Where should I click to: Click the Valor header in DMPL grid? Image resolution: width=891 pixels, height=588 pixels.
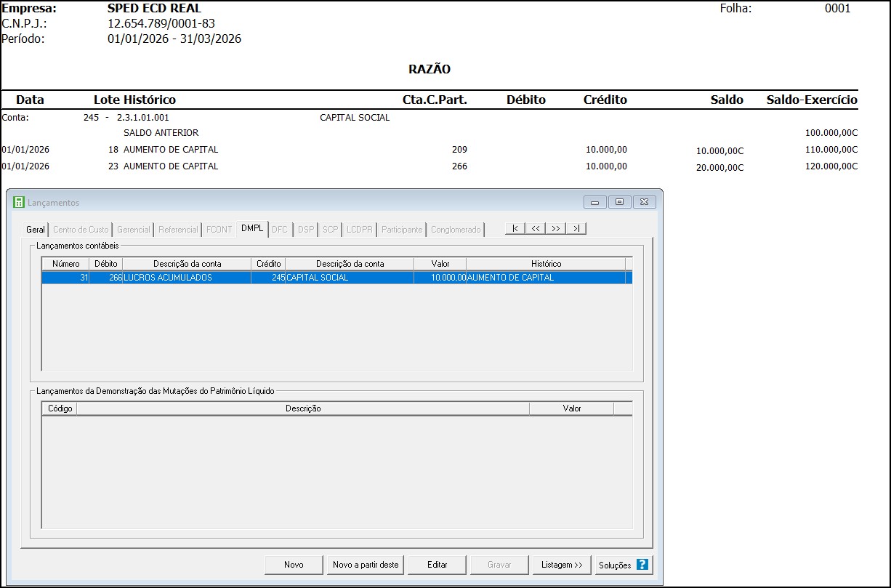pos(571,408)
